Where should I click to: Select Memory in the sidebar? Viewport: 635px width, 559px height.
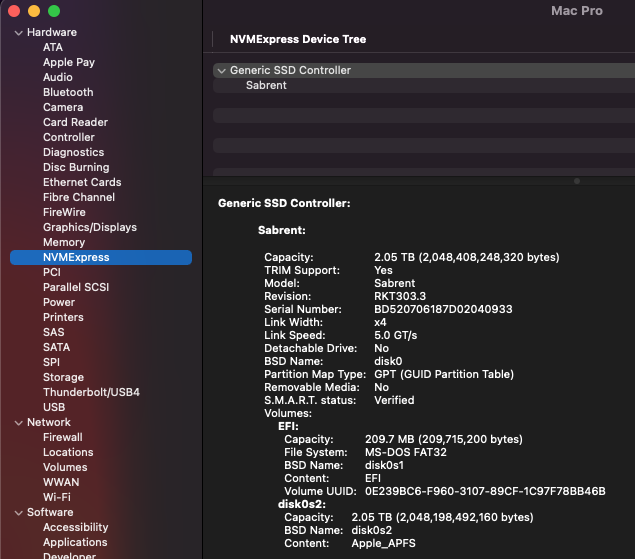click(x=64, y=242)
